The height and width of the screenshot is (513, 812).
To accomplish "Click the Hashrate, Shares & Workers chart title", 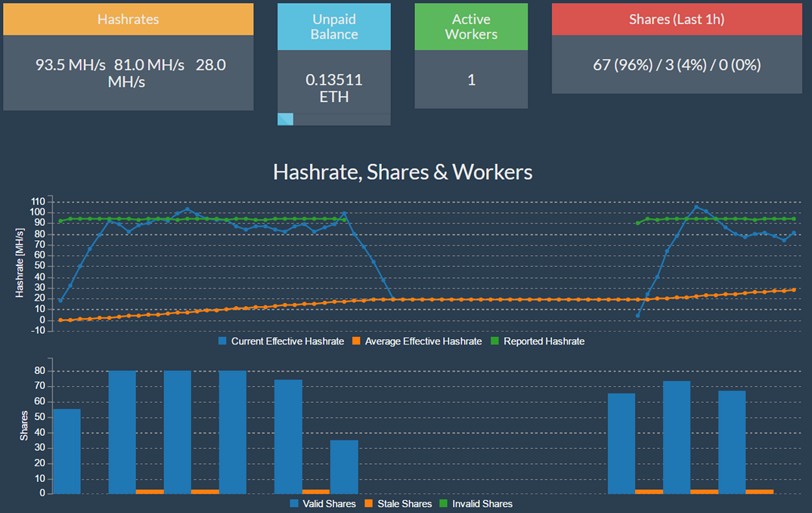I will [x=402, y=172].
